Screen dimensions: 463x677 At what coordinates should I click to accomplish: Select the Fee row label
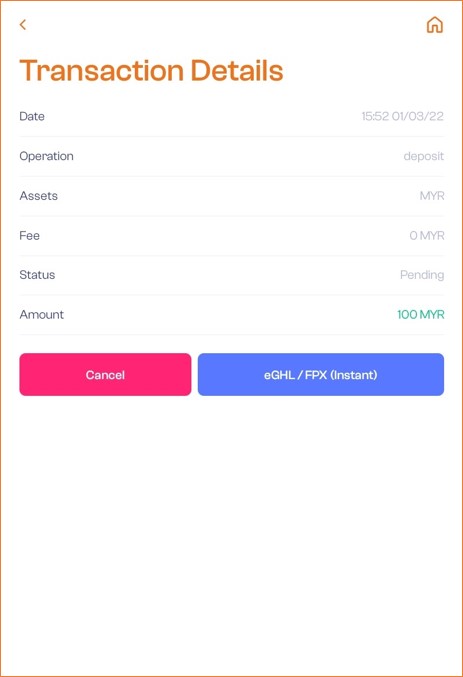29,235
